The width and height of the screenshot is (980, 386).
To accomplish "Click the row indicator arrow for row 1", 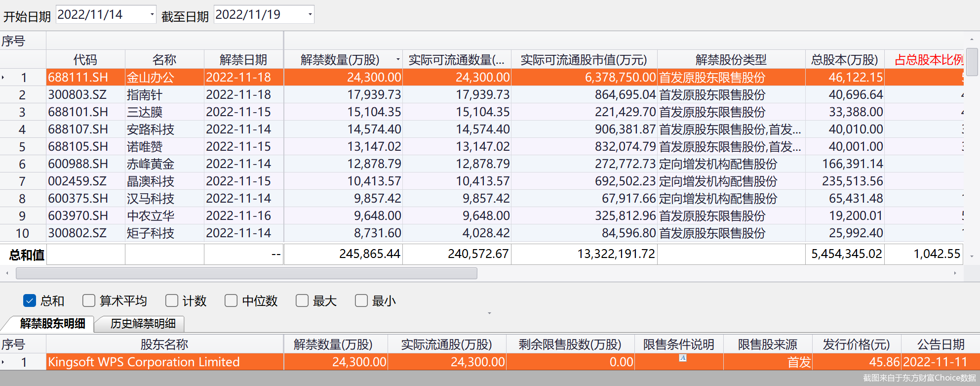I will pos(3,78).
